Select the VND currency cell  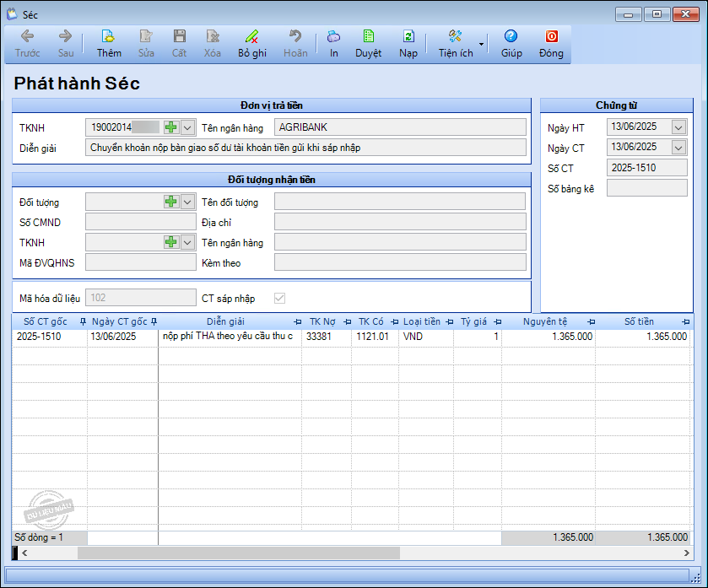[426, 337]
